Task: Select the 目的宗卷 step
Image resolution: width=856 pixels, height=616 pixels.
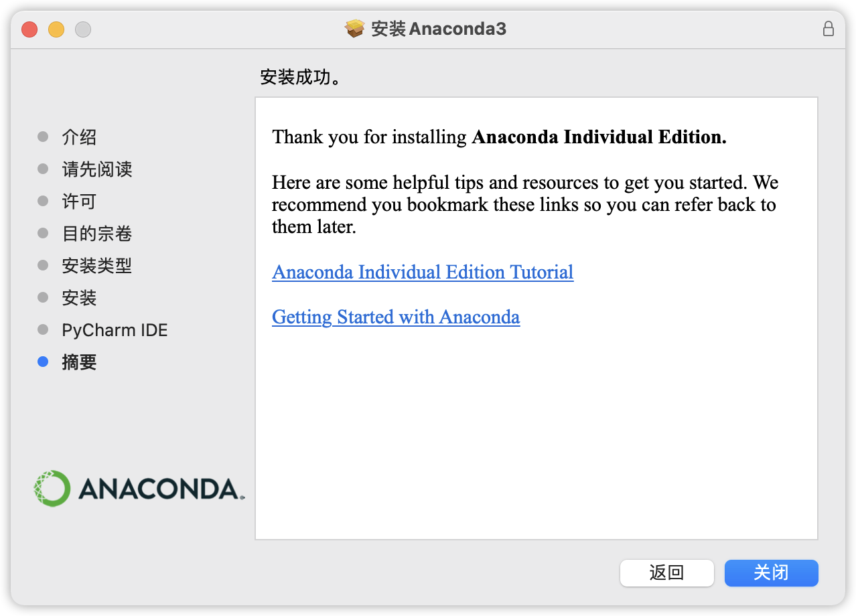Action: [x=97, y=234]
